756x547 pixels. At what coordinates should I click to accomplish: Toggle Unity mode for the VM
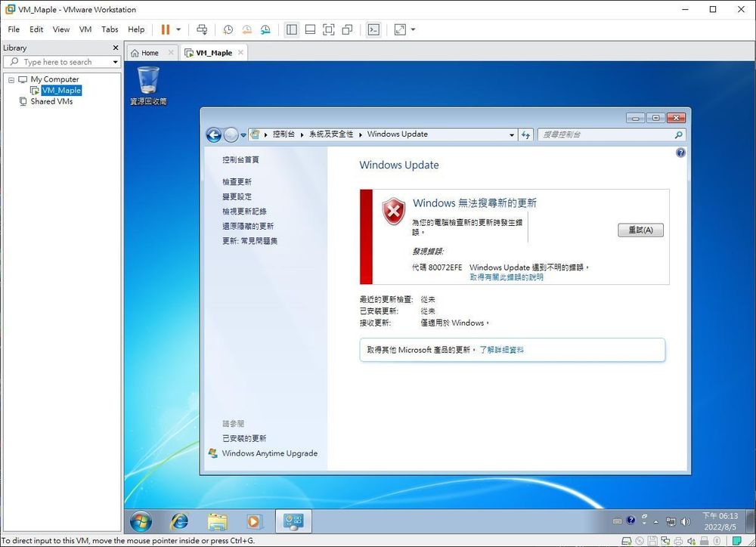[x=347, y=29]
